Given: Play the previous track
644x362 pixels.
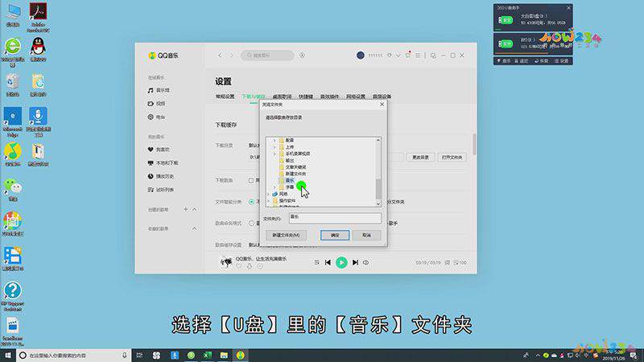Looking at the screenshot, I should [x=328, y=263].
